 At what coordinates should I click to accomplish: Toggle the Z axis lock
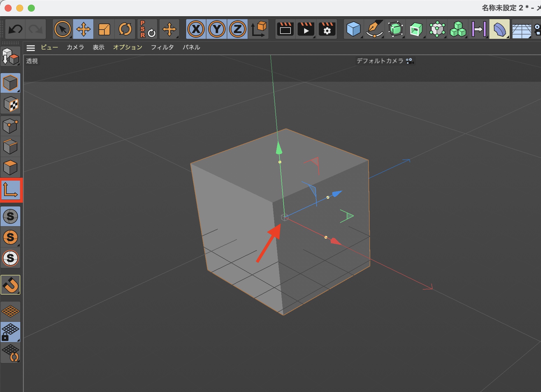(x=237, y=29)
